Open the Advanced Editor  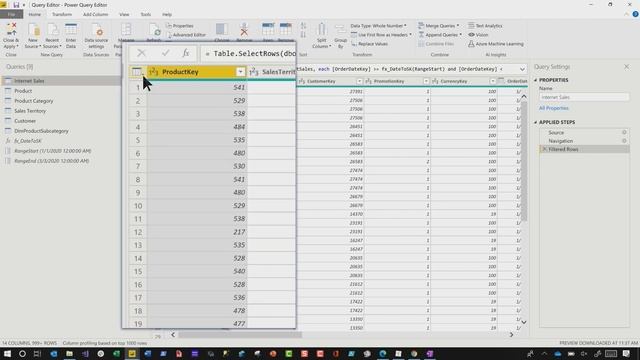pyautogui.click(x=186, y=35)
